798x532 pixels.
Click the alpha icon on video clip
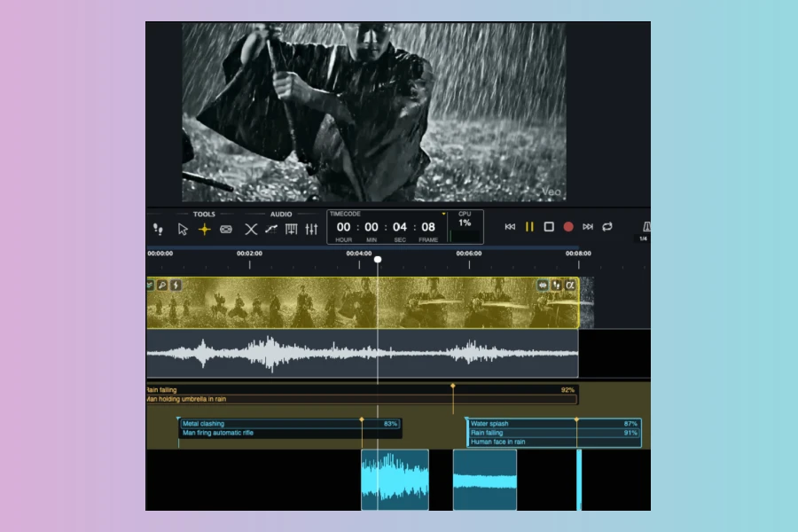coord(570,286)
